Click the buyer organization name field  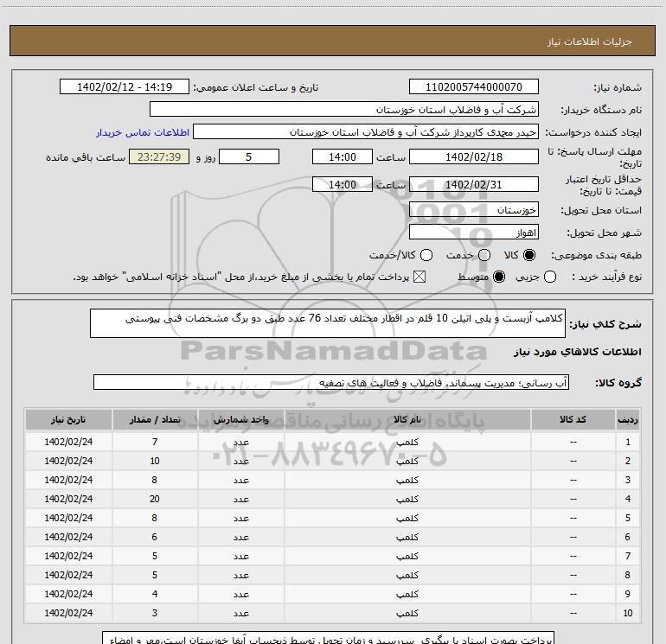pyautogui.click(x=344, y=109)
